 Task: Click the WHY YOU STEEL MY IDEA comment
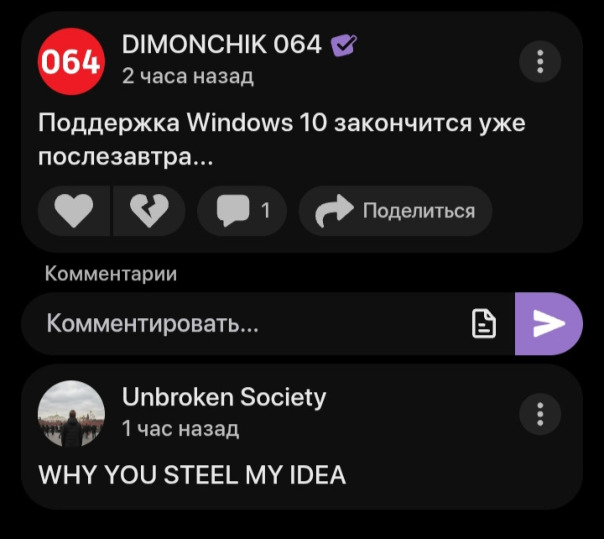(192, 475)
